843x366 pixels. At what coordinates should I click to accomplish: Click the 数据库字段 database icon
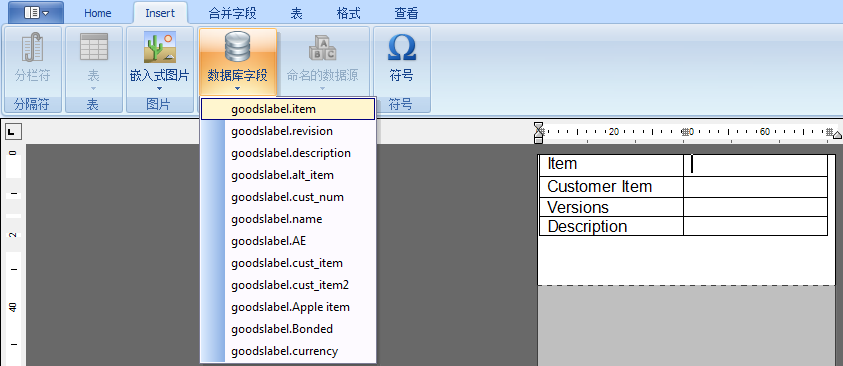[x=238, y=47]
